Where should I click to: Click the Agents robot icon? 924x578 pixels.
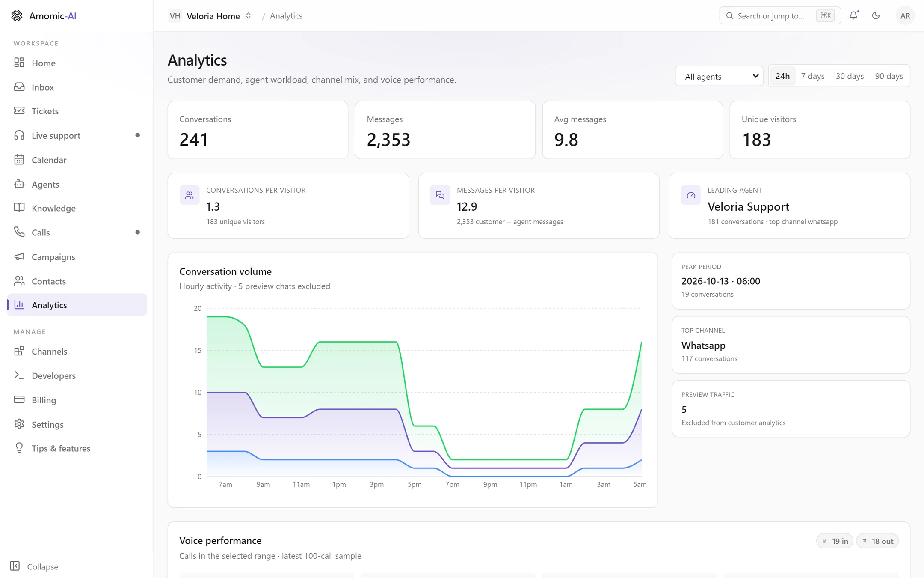[x=19, y=184]
